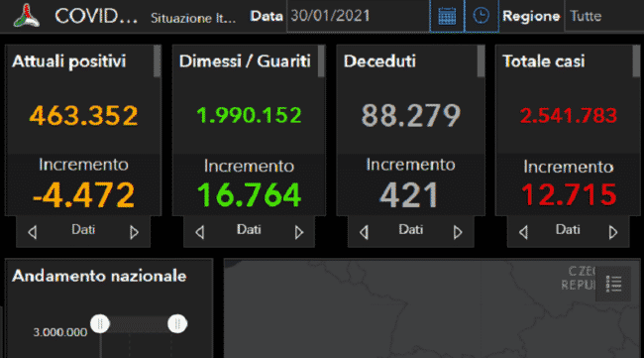Click the -4.472 increment value

point(83,195)
